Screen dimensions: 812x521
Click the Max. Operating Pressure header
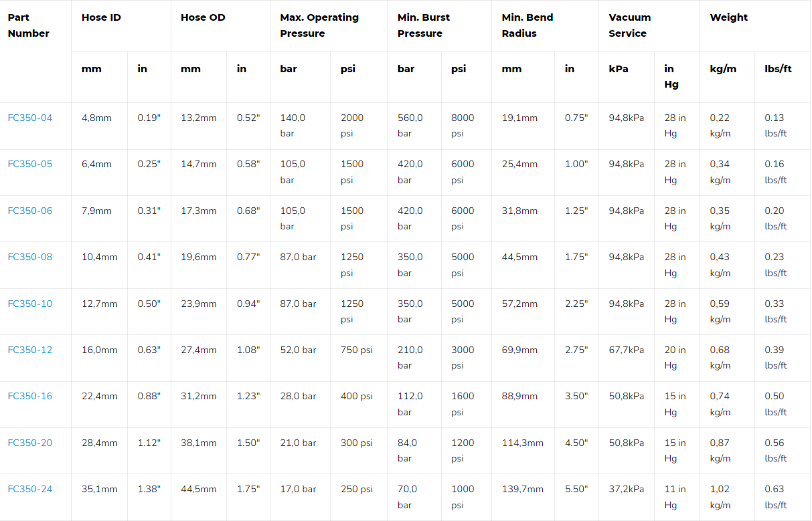coord(319,25)
